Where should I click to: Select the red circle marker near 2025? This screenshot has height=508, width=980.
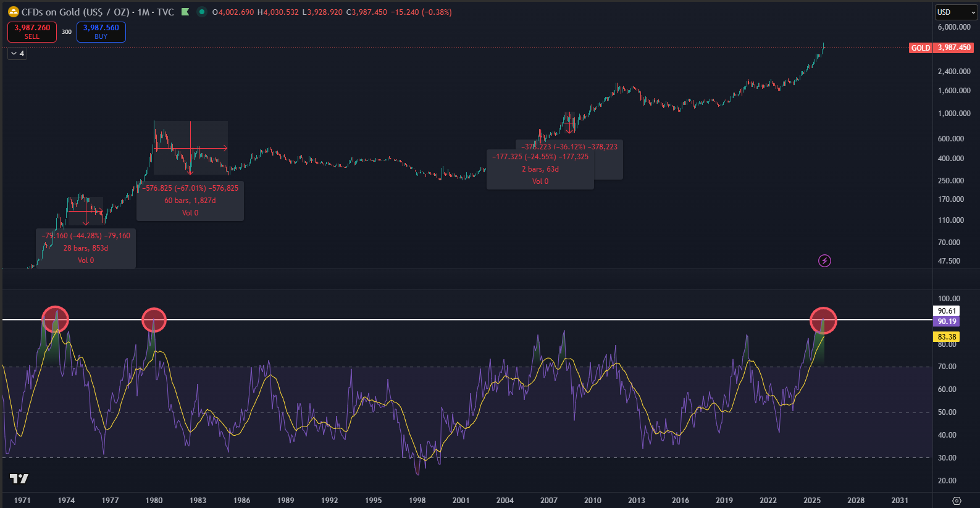click(x=823, y=321)
